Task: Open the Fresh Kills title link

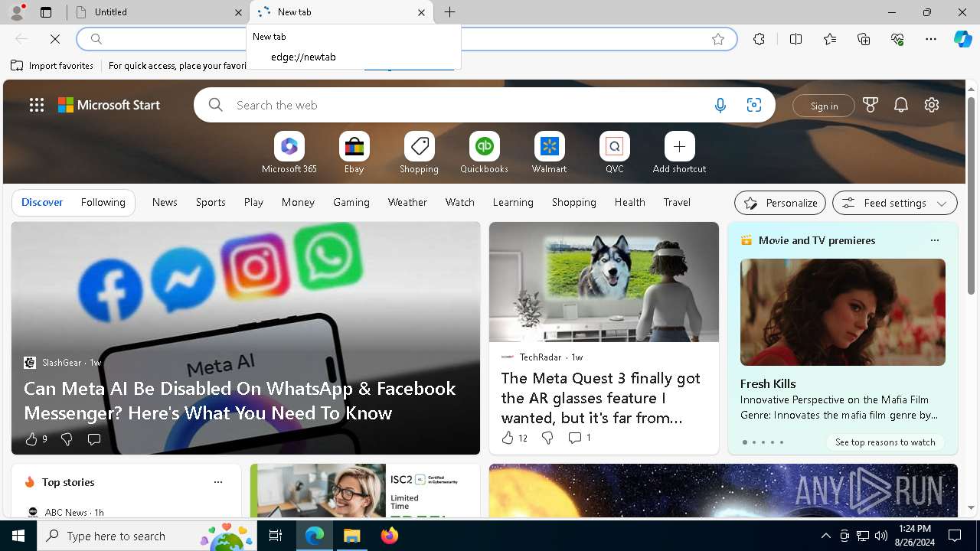Action: 768,384
